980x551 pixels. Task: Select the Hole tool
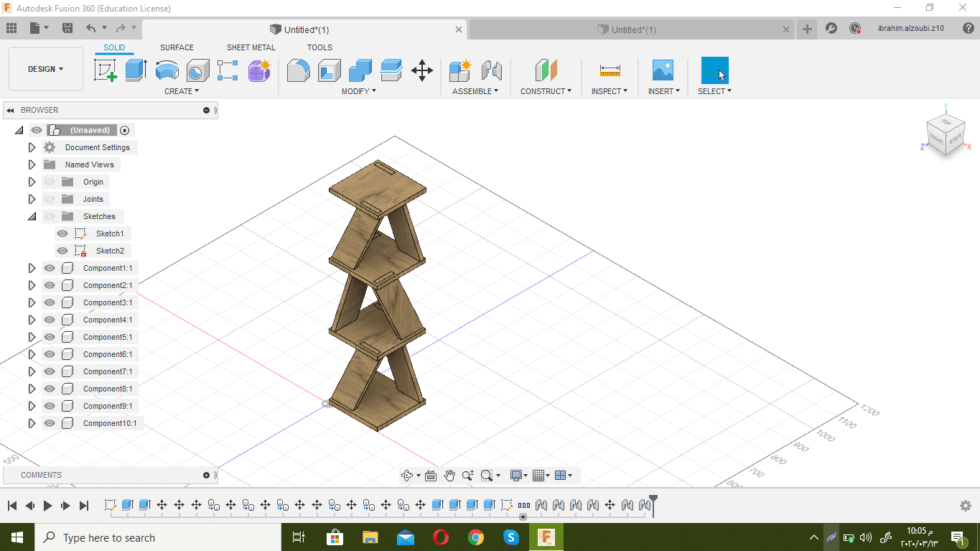tap(197, 70)
